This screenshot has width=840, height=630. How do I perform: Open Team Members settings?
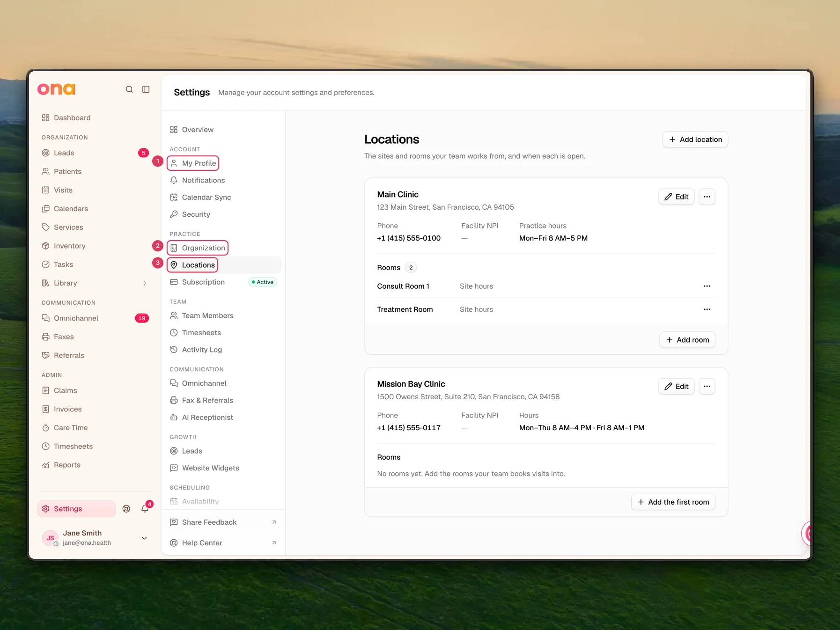coord(223,316)
